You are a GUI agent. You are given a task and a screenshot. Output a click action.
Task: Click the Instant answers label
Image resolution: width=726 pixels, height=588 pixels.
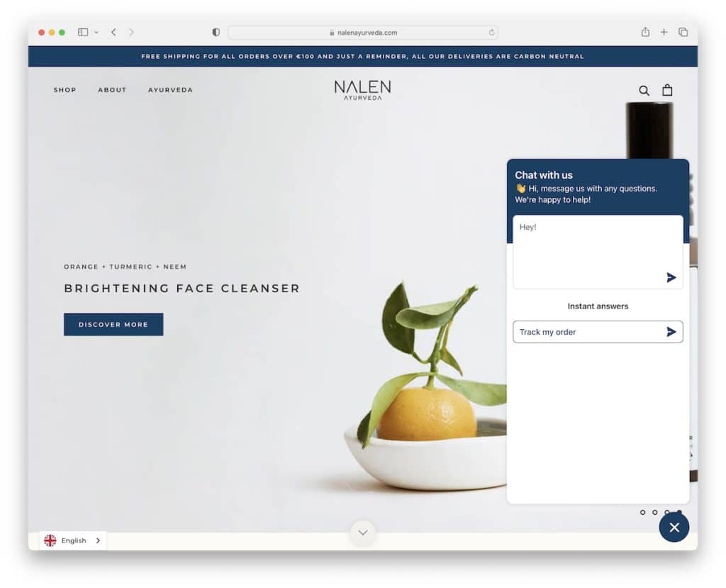pos(598,306)
